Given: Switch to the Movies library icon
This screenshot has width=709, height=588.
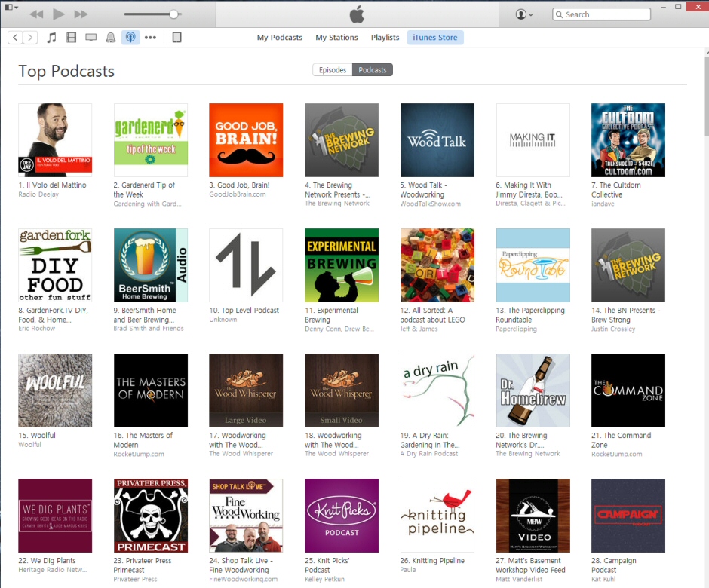Looking at the screenshot, I should (x=72, y=38).
